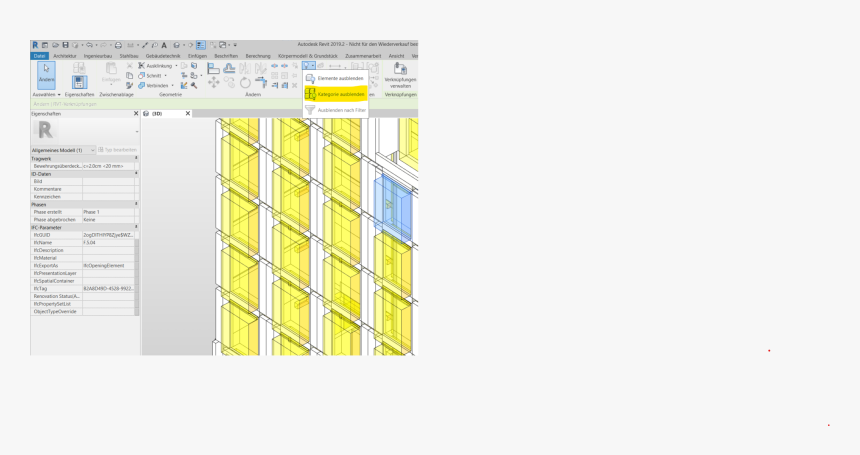This screenshot has width=860, height=455.
Task: Collapse the Tragwerk property group
Action: (x=136, y=158)
